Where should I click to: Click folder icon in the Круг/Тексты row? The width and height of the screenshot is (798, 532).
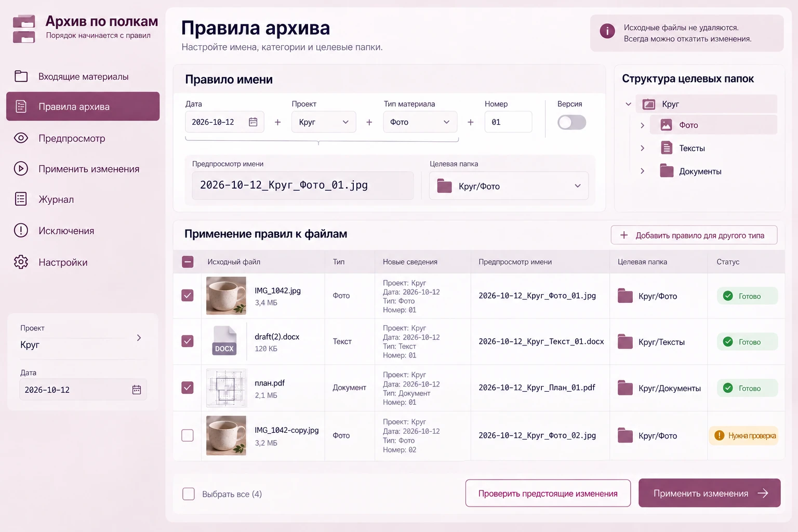[x=625, y=342]
